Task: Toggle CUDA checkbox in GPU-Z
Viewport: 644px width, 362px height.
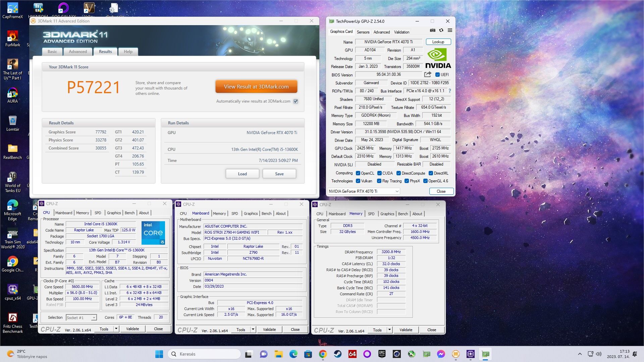Action: tap(379, 173)
